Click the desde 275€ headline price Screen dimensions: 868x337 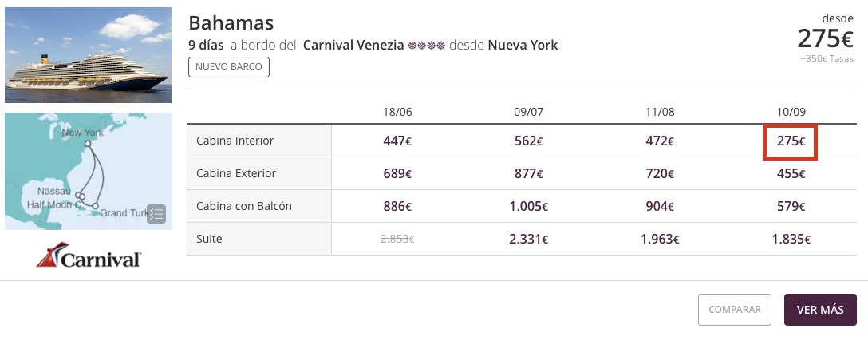(826, 38)
